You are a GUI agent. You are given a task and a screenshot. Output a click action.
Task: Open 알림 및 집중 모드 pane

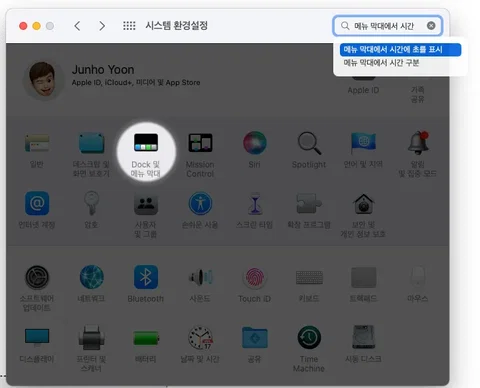coord(417,154)
